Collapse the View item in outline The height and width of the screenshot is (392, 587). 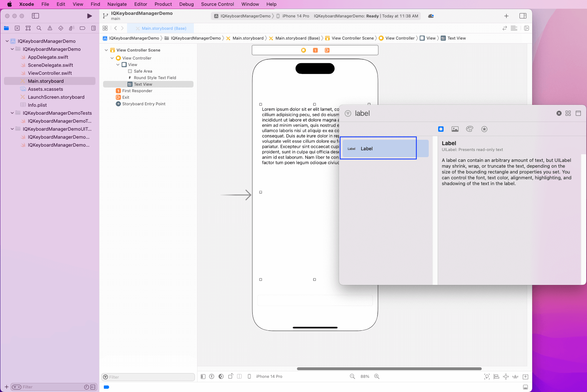coord(118,65)
